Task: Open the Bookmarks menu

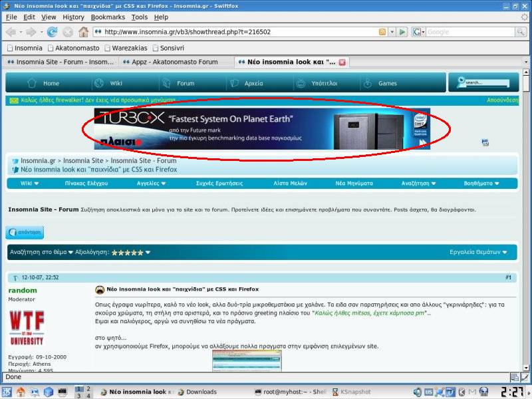Action: (x=108, y=17)
